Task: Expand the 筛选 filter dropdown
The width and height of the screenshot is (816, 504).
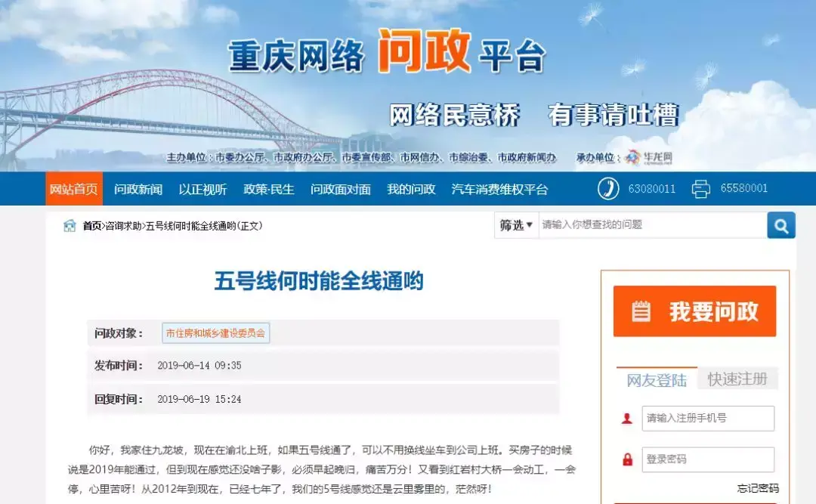Action: point(516,225)
